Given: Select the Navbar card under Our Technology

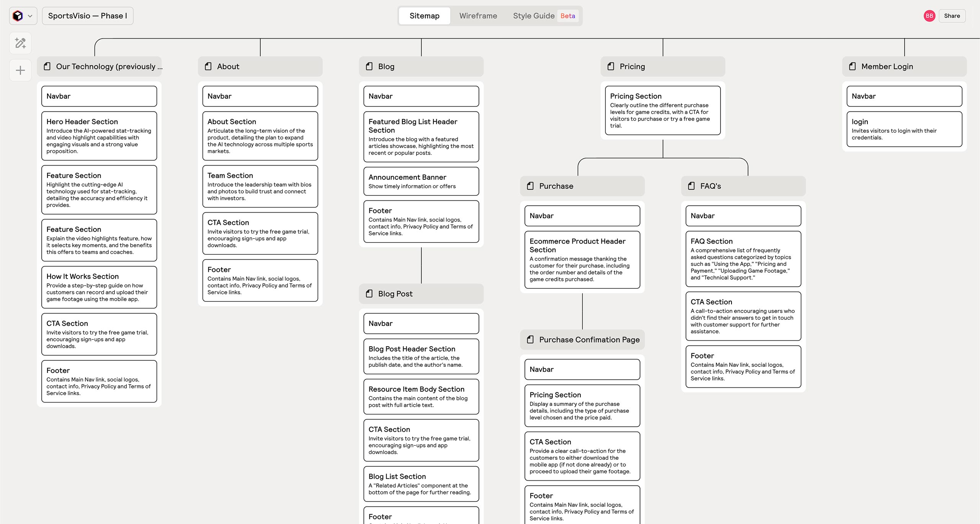Looking at the screenshot, I should (99, 96).
